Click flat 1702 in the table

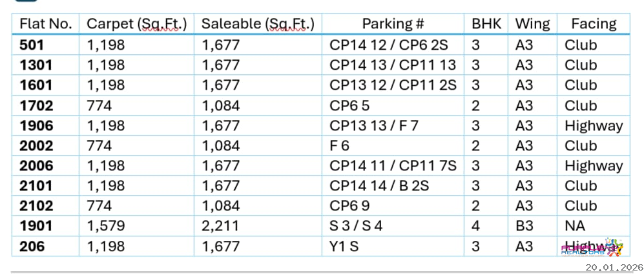click(x=36, y=106)
